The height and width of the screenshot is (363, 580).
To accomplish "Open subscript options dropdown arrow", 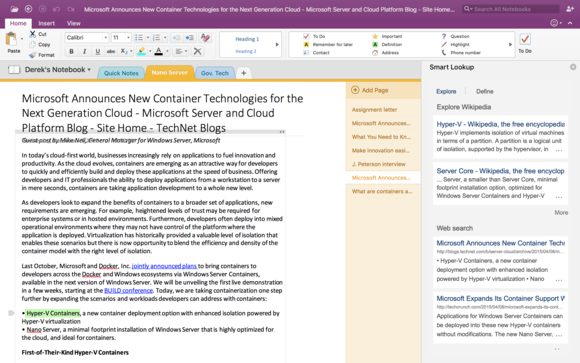I will pyautogui.click(x=131, y=51).
